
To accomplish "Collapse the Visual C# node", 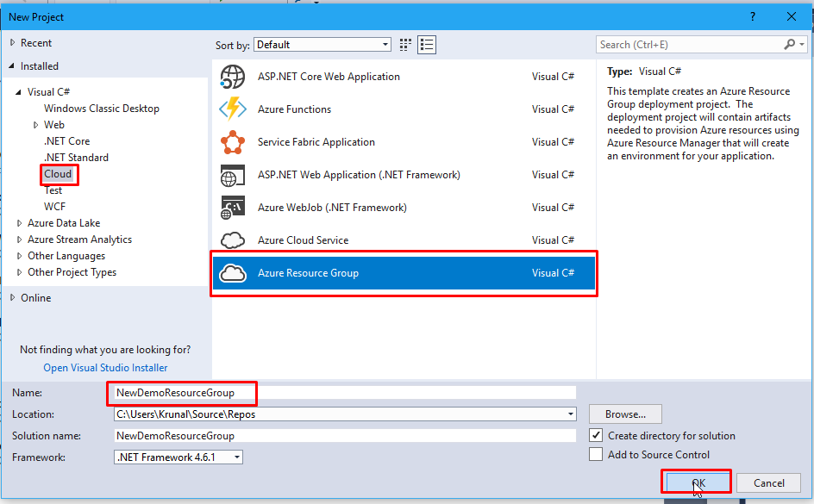I will [x=18, y=92].
